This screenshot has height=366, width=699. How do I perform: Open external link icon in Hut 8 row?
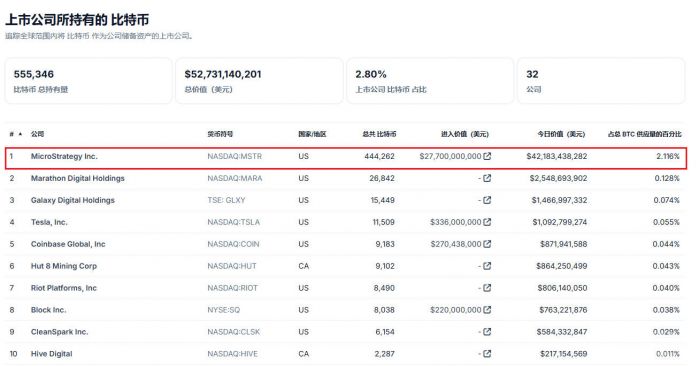487,266
